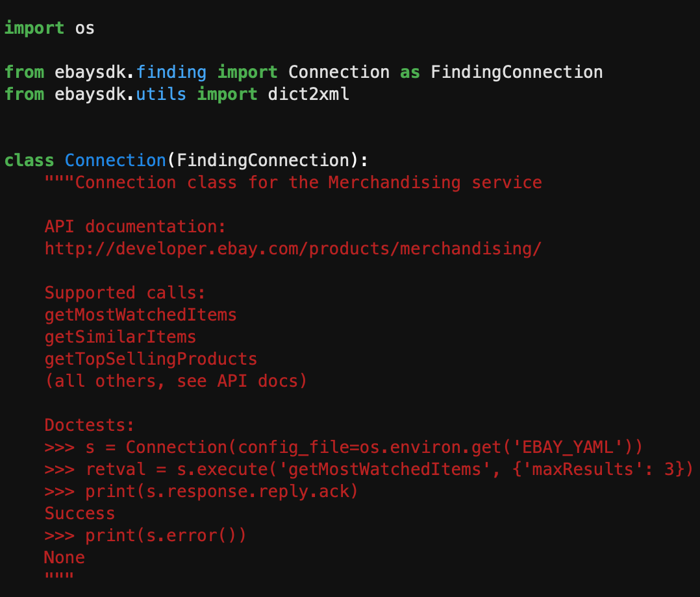Select the Connection class name

(x=115, y=160)
